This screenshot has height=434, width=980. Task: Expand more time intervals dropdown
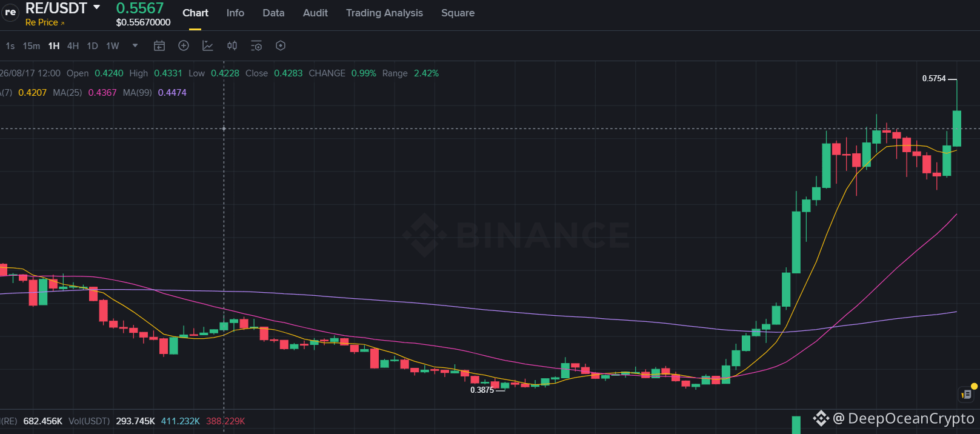(x=135, y=45)
